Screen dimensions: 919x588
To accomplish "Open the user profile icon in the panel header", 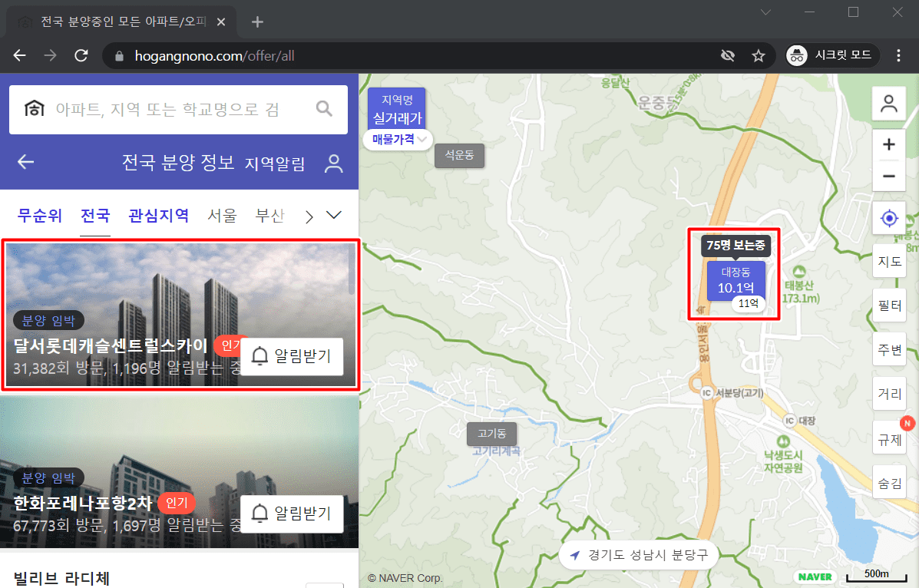I will click(333, 163).
